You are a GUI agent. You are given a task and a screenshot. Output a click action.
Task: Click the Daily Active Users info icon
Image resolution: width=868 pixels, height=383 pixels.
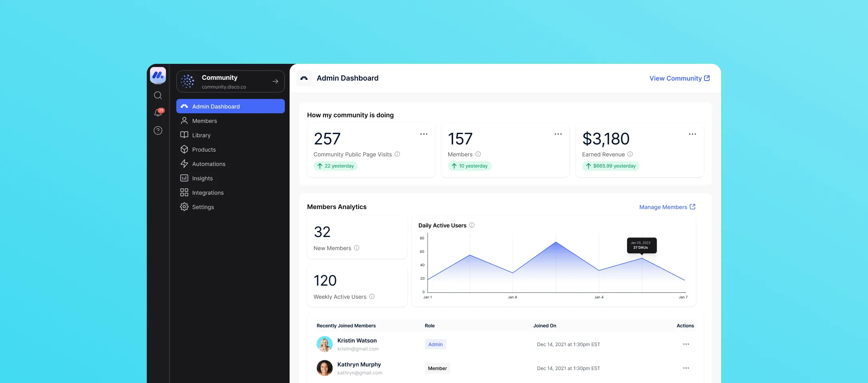tap(472, 225)
